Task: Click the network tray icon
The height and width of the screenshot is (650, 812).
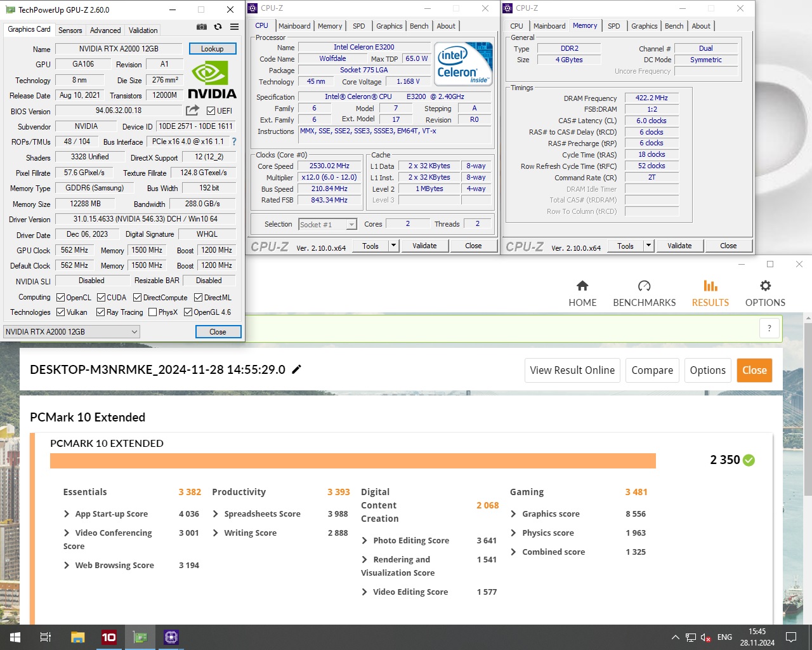Action: (x=691, y=637)
